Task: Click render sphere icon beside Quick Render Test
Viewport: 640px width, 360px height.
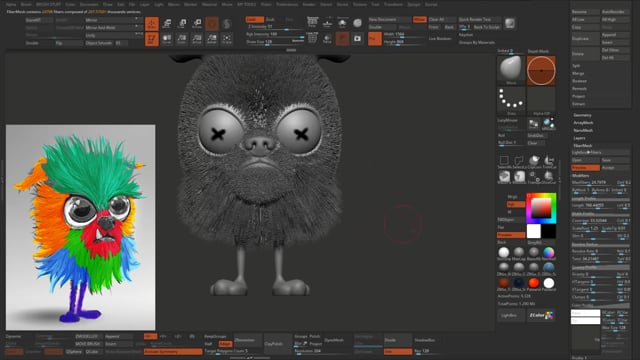Action: pos(510,23)
